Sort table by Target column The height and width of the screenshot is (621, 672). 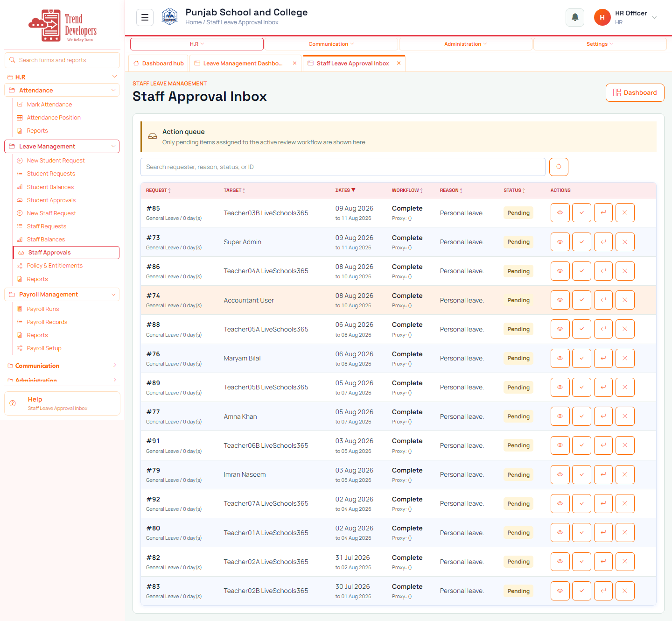tap(234, 191)
